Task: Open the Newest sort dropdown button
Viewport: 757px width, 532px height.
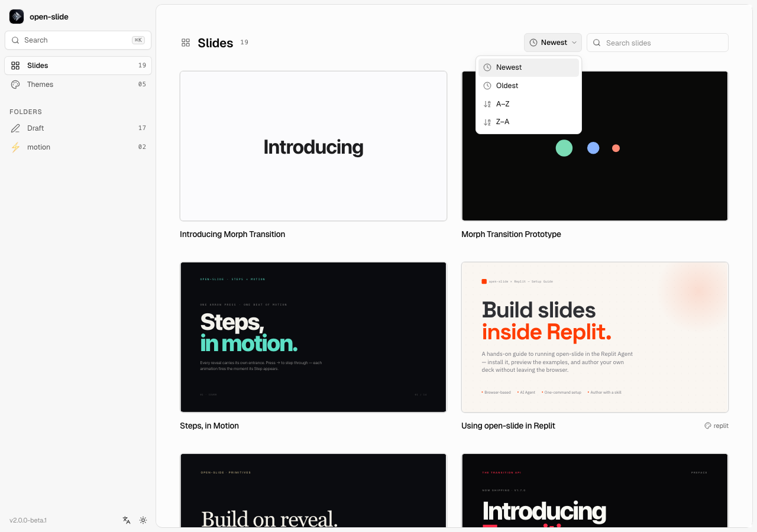Action: 553,43
